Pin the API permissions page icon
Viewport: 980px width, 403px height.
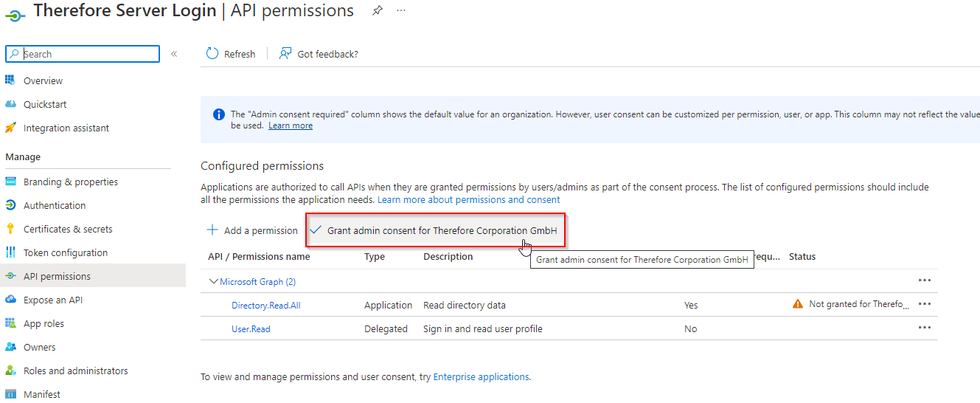(x=377, y=11)
